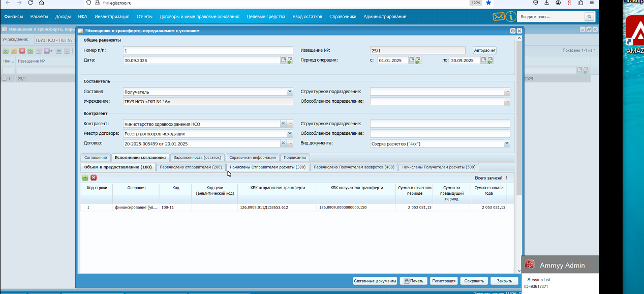Click into the Номер п/п input field
The width and height of the screenshot is (644, 294).
tap(208, 50)
